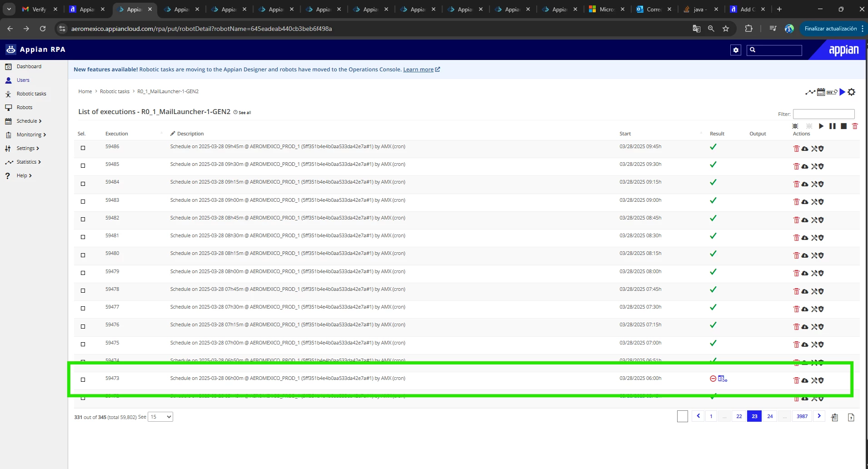Open robotic task configuration gear icon
Screen dimensions: 868x469
[852, 92]
